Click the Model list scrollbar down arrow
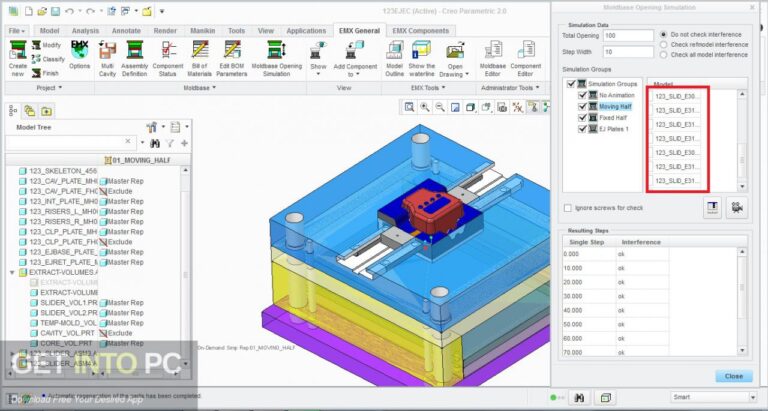The width and height of the screenshot is (768, 411). 743,187
